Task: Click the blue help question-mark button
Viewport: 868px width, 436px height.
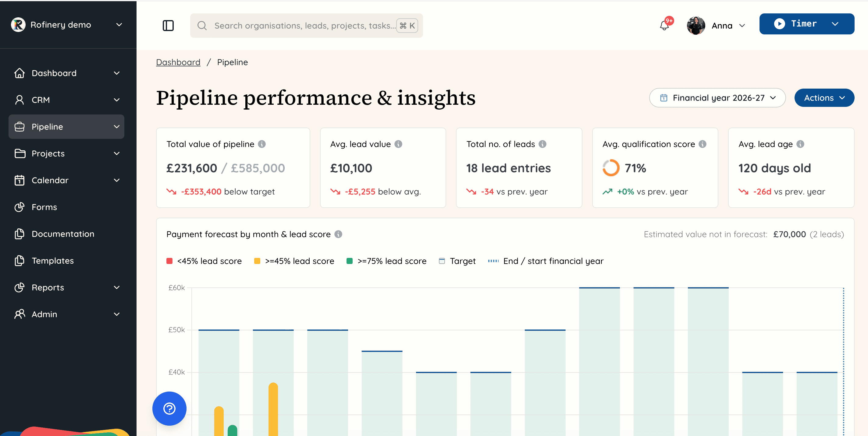Action: (169, 408)
